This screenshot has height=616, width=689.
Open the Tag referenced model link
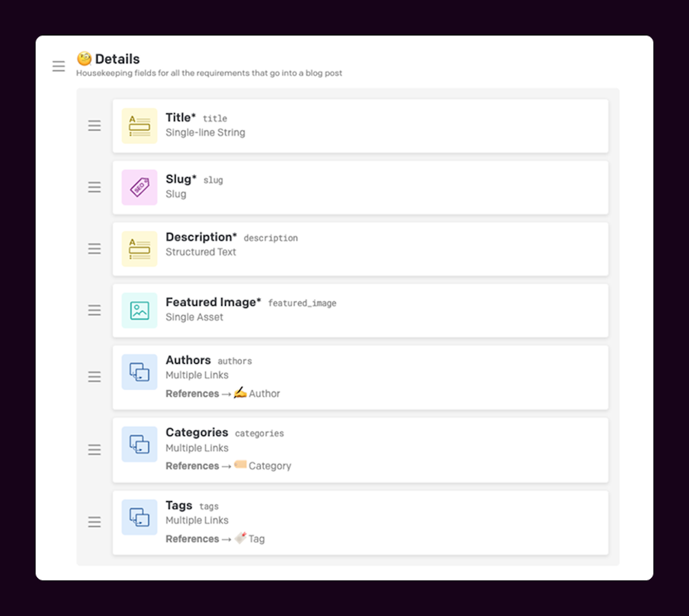tap(249, 539)
